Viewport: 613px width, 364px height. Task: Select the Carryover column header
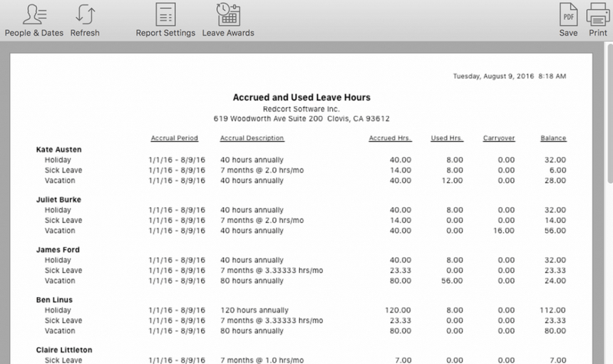(x=499, y=138)
